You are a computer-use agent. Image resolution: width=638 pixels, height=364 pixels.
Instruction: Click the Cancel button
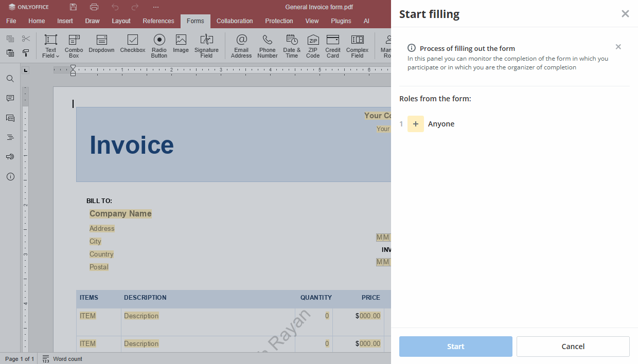pos(573,347)
